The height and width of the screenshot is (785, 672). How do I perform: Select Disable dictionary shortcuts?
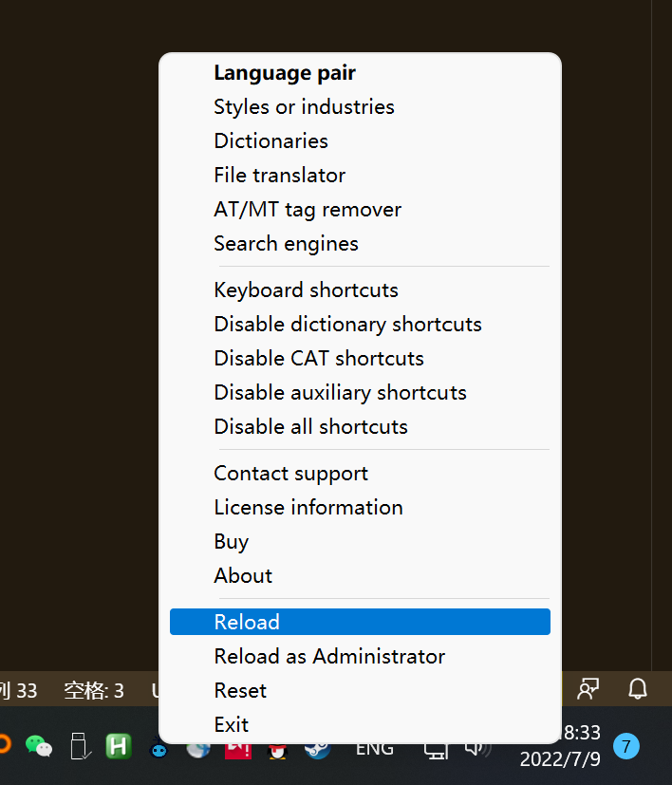click(347, 324)
